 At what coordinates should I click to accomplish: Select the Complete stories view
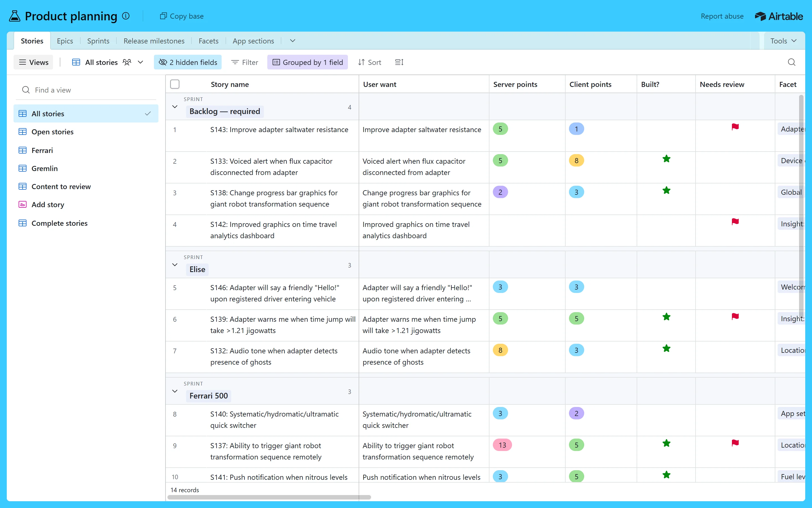click(x=86, y=223)
